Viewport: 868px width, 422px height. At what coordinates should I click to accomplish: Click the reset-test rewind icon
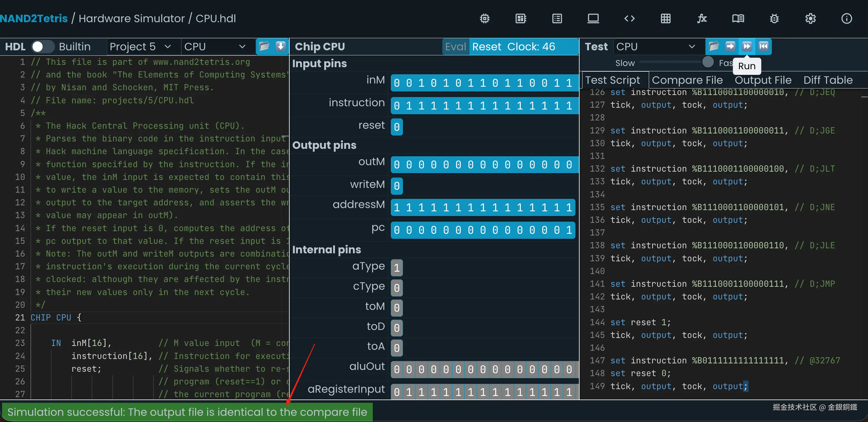coord(763,46)
